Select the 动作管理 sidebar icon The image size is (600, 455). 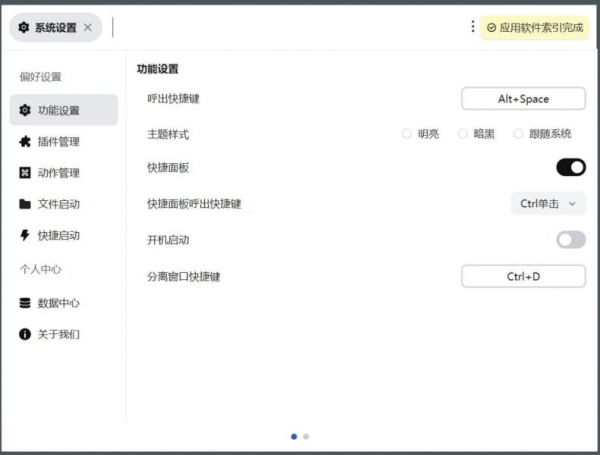[25, 173]
